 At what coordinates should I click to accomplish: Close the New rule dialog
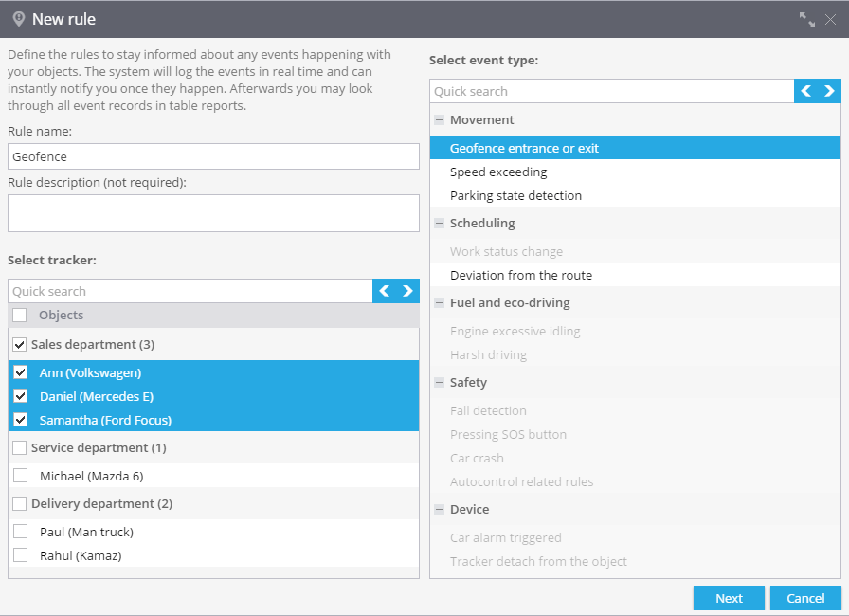click(x=830, y=20)
